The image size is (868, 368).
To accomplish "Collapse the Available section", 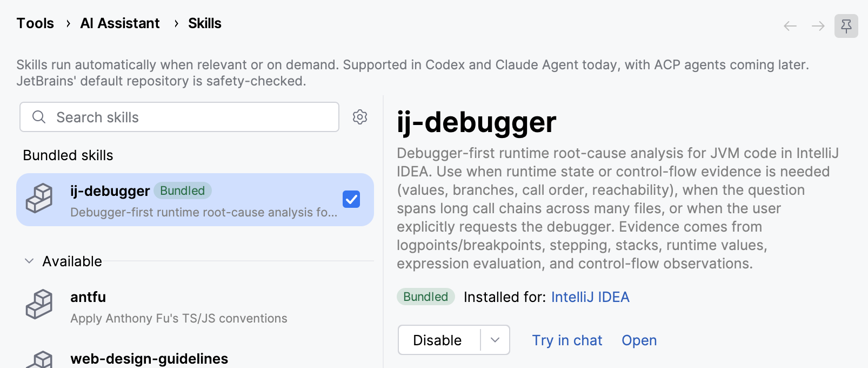I will pyautogui.click(x=29, y=261).
